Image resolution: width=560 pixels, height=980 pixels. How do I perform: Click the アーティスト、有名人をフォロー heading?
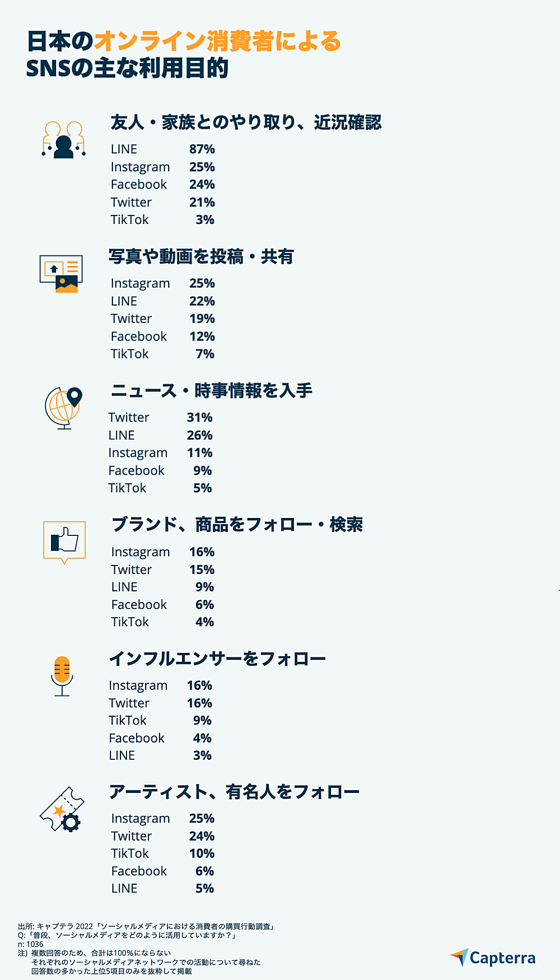pos(234,792)
